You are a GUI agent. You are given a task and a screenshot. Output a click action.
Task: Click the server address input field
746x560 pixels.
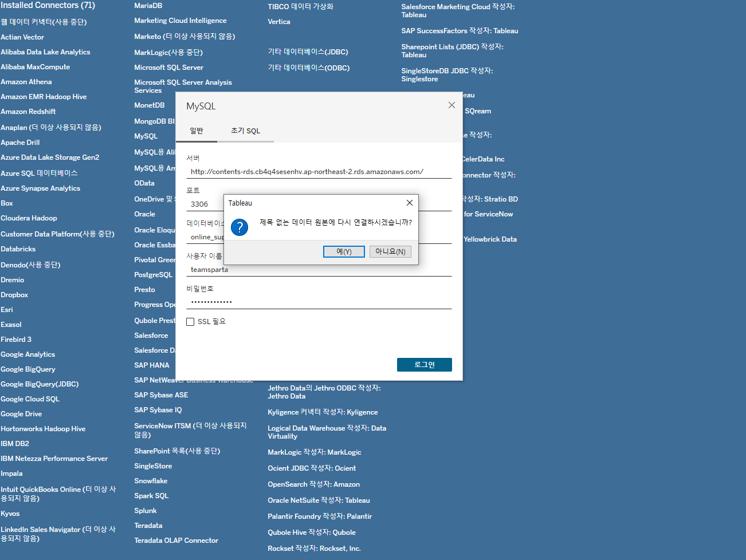(x=319, y=172)
